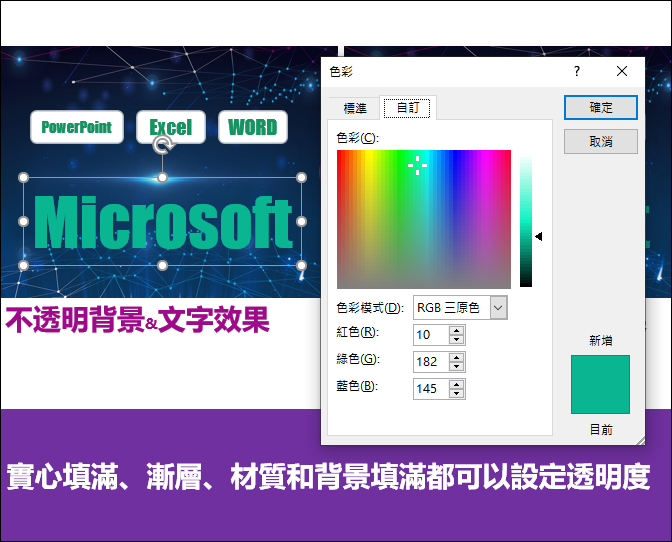Increase the 藍色 value with up arrow
The width and height of the screenshot is (672, 542).
[x=456, y=384]
